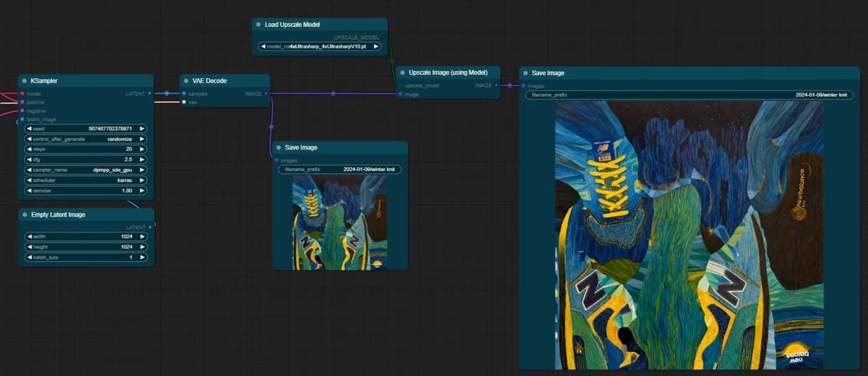This screenshot has width=868, height=376.
Task: Open the control_after_generate randomize dropdown
Action: click(x=86, y=139)
